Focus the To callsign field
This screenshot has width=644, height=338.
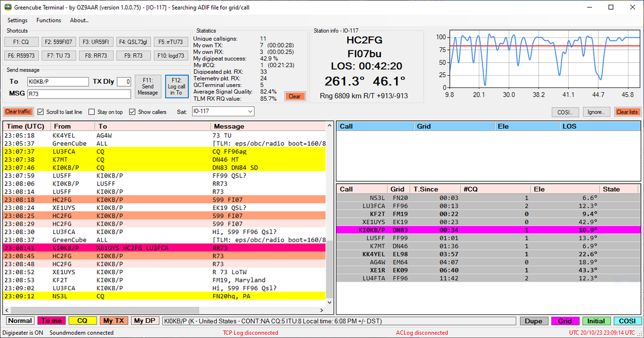point(57,82)
